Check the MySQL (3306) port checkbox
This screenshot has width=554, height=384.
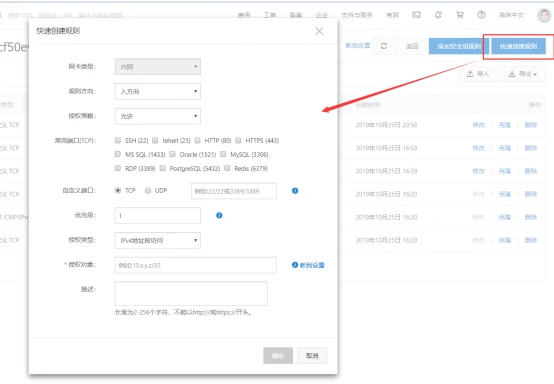click(223, 154)
